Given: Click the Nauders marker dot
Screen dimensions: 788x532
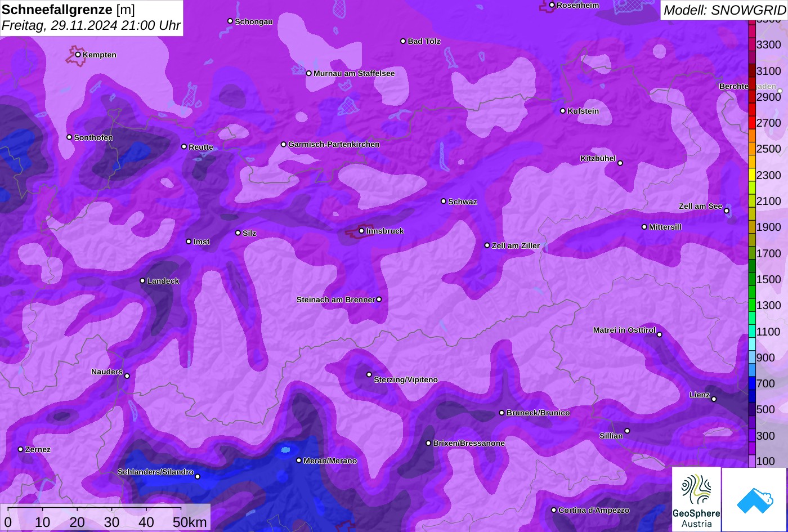Looking at the screenshot, I should point(127,376).
